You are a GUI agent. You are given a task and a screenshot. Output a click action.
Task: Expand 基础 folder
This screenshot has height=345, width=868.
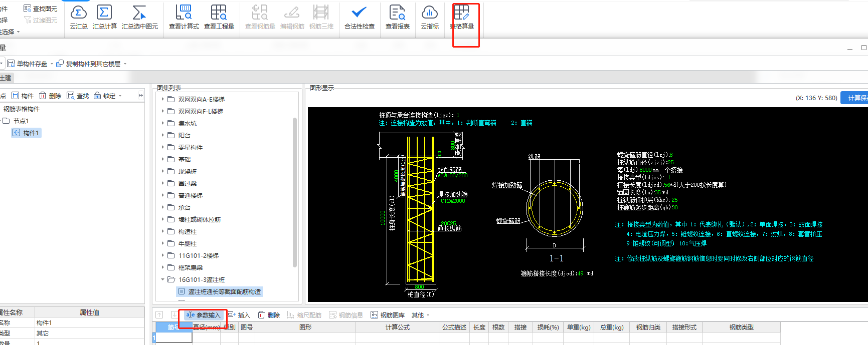click(x=162, y=159)
